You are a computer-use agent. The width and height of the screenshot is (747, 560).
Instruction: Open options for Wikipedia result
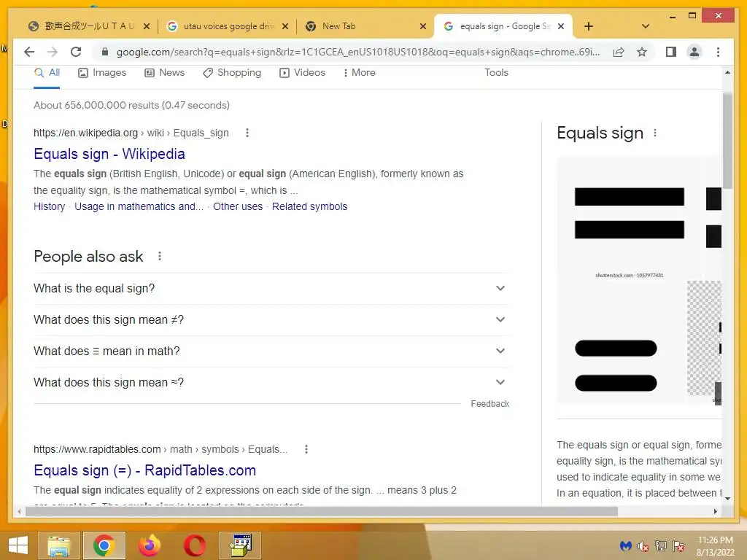coord(247,133)
